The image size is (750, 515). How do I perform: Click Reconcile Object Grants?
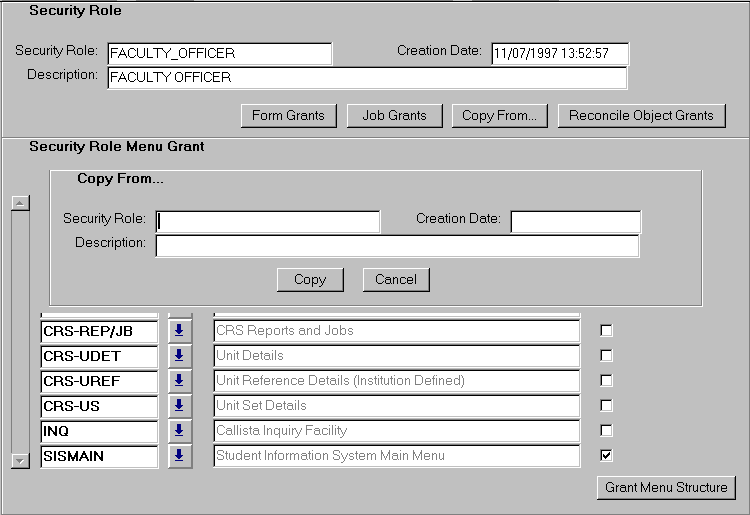click(641, 116)
